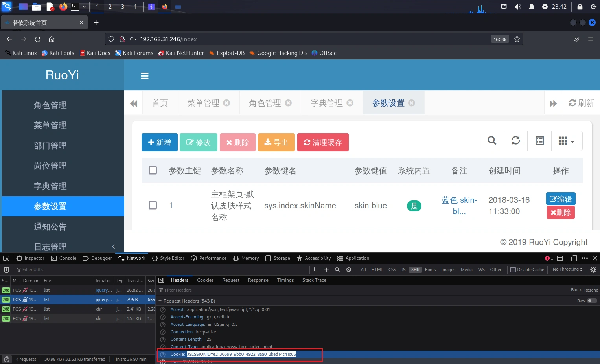Image resolution: width=600 pixels, height=364 pixels.
Task: Check the select-all checkbox in table header
Action: click(x=153, y=170)
